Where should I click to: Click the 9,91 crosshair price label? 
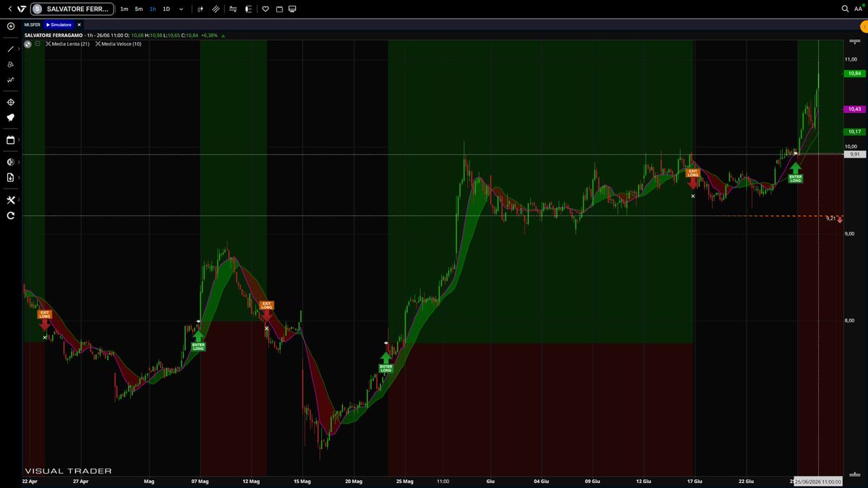tap(854, 154)
